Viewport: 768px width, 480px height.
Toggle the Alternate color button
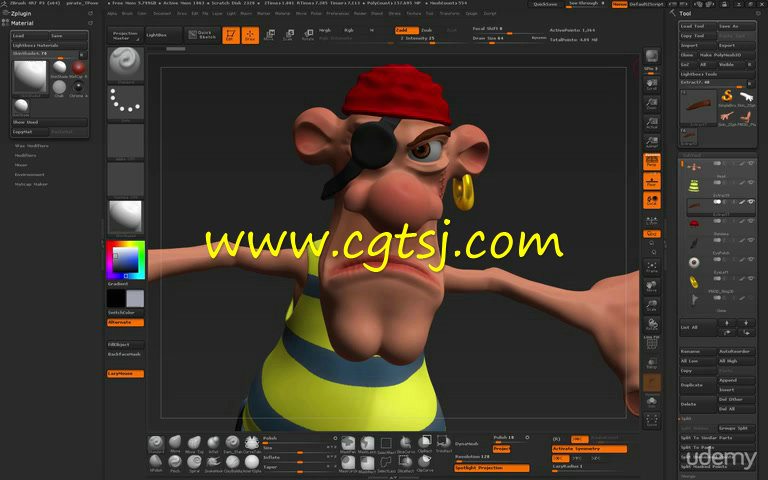(125, 322)
